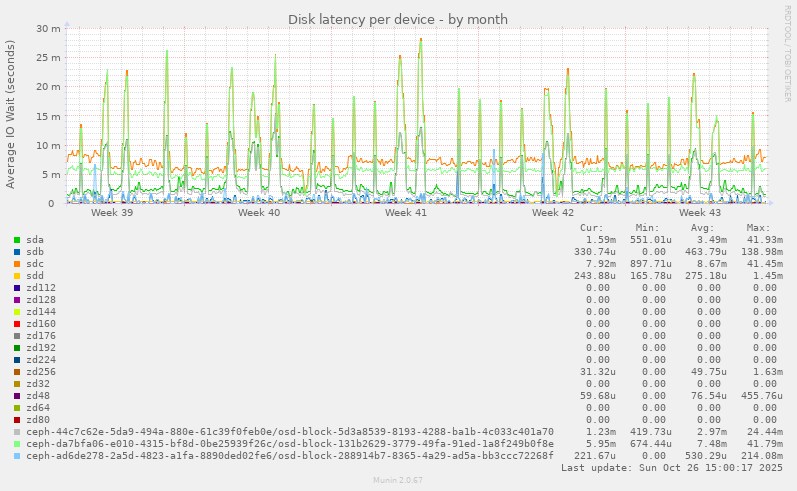Click the Week 43 axis label
This screenshot has width=797, height=491.
tap(700, 213)
